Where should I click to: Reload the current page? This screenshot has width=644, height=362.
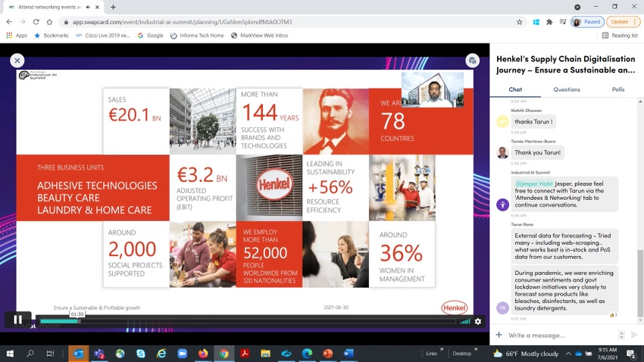(36, 22)
